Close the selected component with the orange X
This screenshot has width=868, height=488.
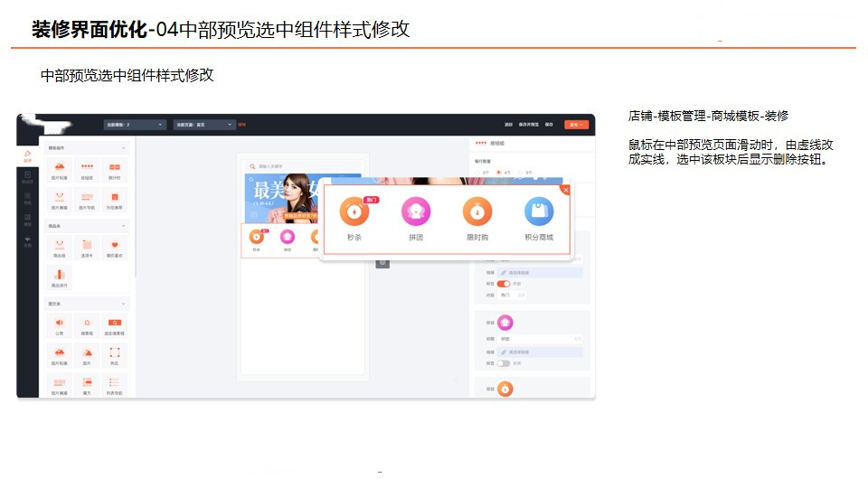(565, 190)
